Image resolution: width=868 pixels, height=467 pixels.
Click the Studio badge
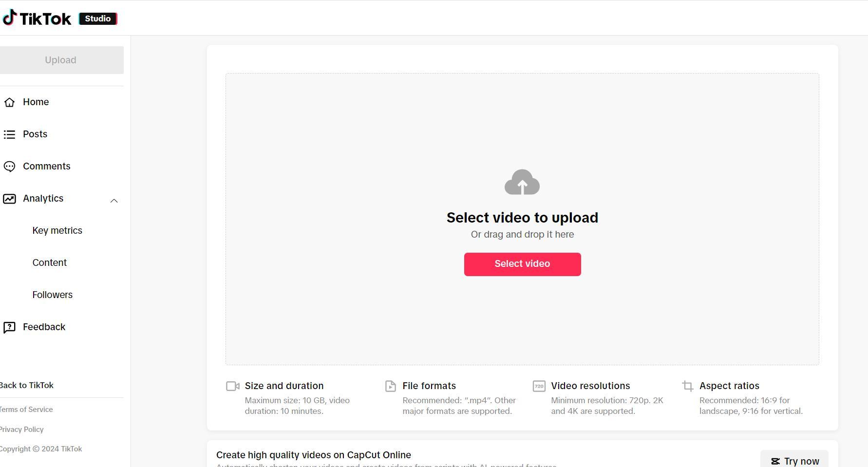tap(98, 19)
